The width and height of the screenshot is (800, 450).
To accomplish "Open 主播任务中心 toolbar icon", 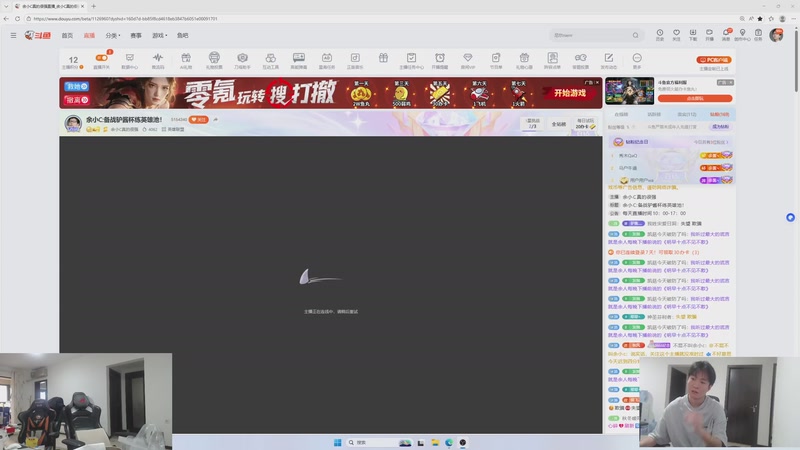I will (x=411, y=60).
